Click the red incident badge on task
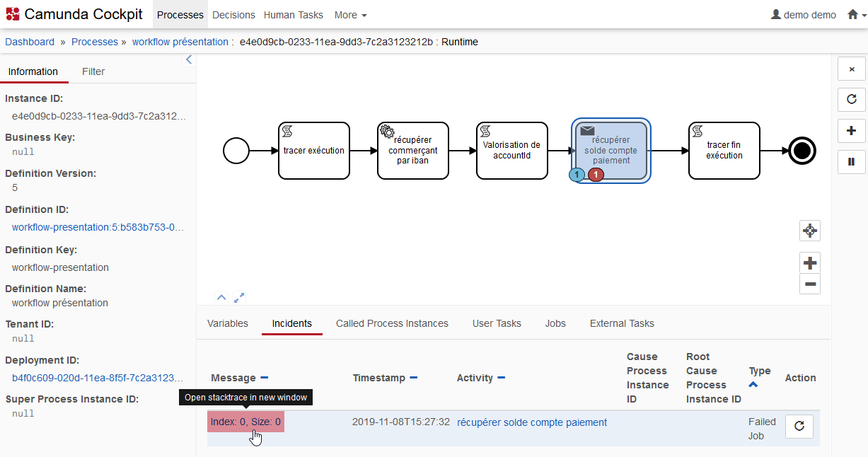The width and height of the screenshot is (868, 457). [596, 175]
